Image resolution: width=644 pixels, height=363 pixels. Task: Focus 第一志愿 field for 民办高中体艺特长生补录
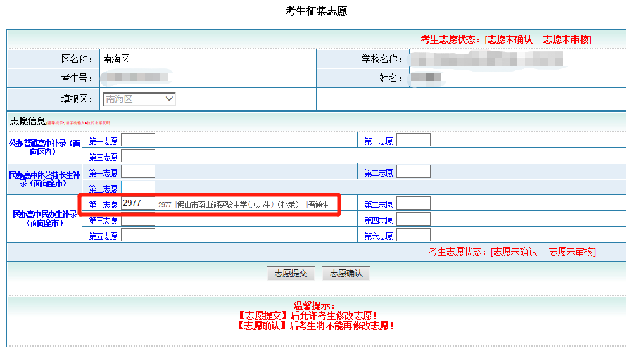coord(137,172)
